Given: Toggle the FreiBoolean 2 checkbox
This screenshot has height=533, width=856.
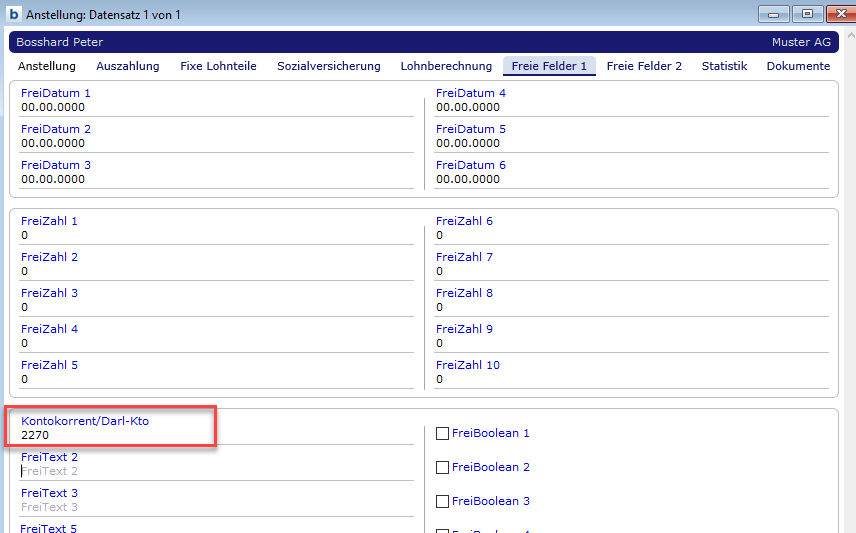Looking at the screenshot, I should [443, 468].
